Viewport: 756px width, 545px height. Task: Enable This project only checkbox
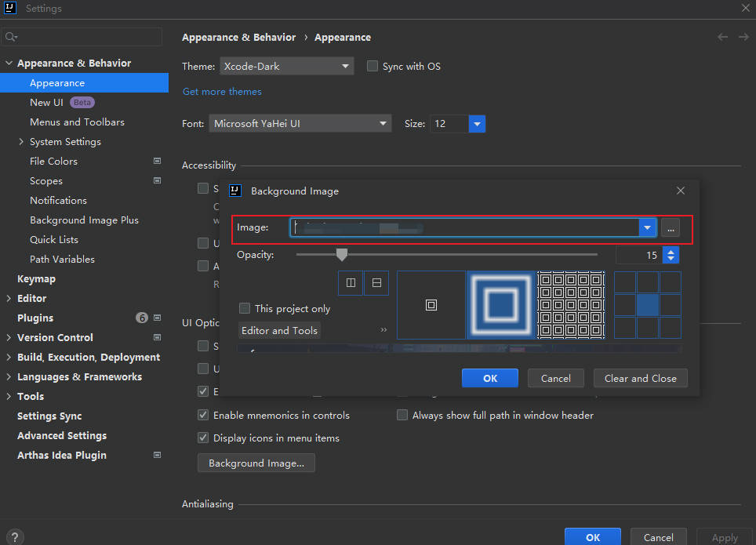pyautogui.click(x=245, y=308)
